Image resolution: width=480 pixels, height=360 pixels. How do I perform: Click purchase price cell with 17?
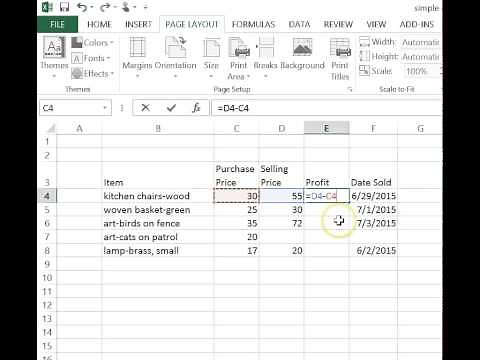236,250
